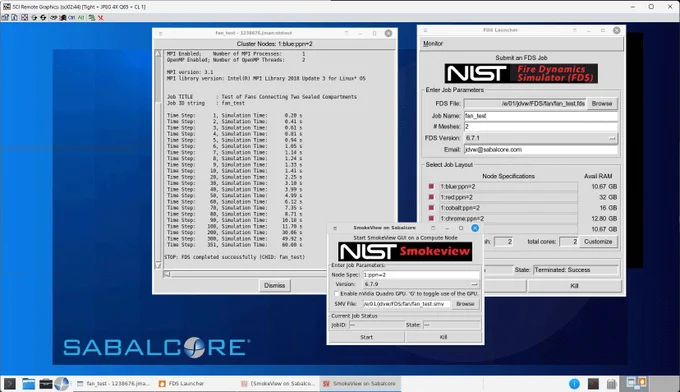Click Start in the SmokeView window
The image size is (680, 392).
click(366, 337)
